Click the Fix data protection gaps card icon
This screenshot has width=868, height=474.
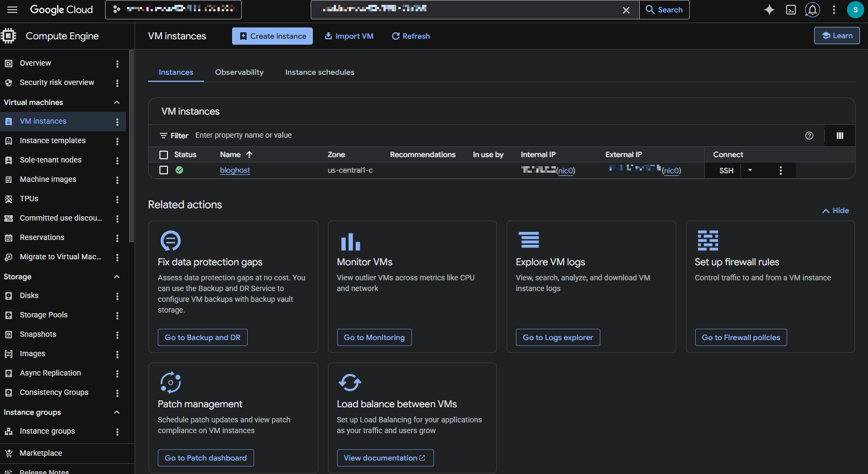(171, 240)
